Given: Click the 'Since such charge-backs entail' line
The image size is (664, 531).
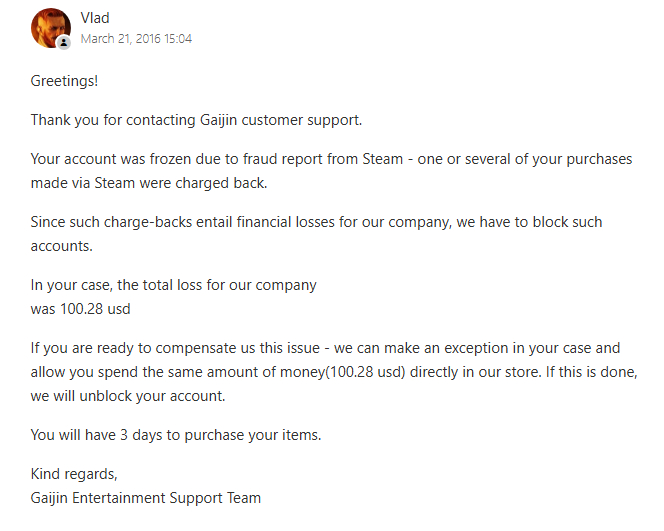Looking at the screenshot, I should point(316,222).
